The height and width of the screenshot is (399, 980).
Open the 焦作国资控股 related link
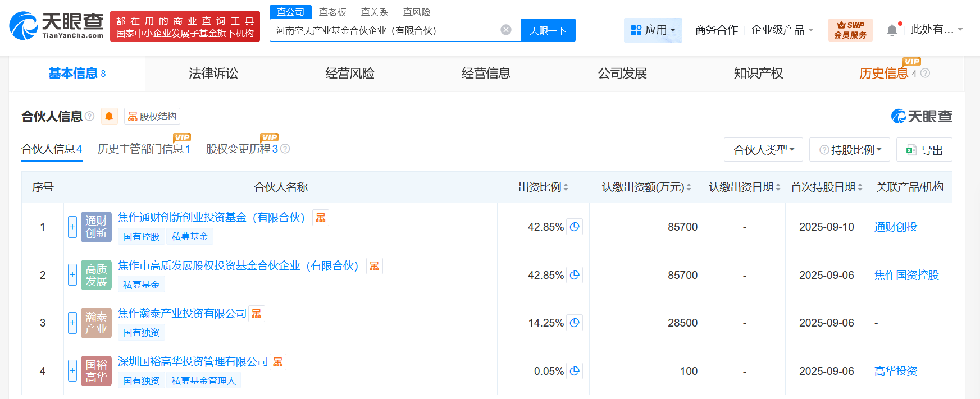click(x=906, y=275)
